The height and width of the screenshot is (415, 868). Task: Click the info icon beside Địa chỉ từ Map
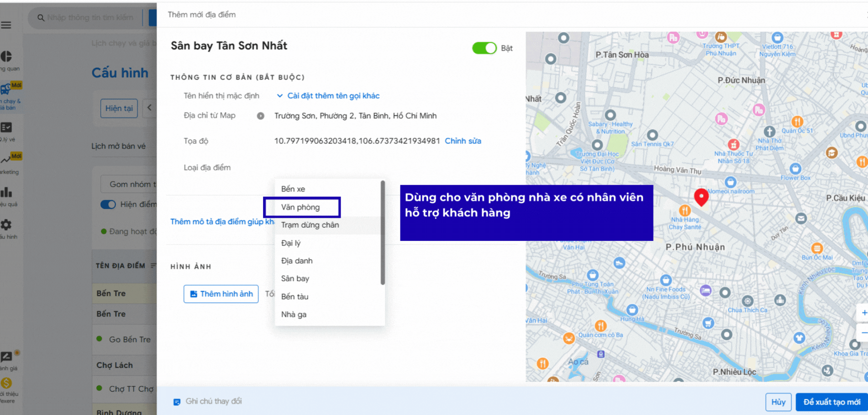click(x=260, y=116)
